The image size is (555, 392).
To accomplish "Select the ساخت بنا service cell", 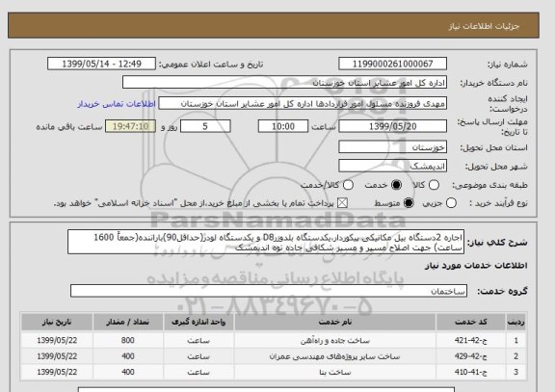I will click(x=335, y=372).
